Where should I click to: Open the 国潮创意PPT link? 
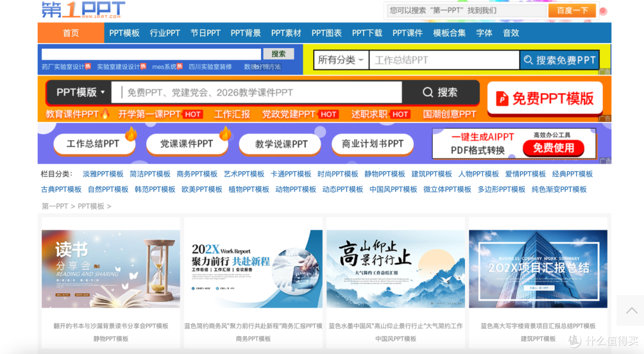pyautogui.click(x=450, y=114)
